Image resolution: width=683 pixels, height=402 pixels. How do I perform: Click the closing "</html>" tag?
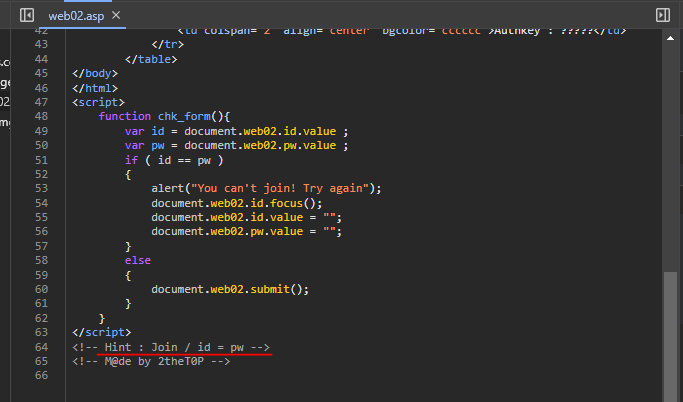[x=95, y=88]
